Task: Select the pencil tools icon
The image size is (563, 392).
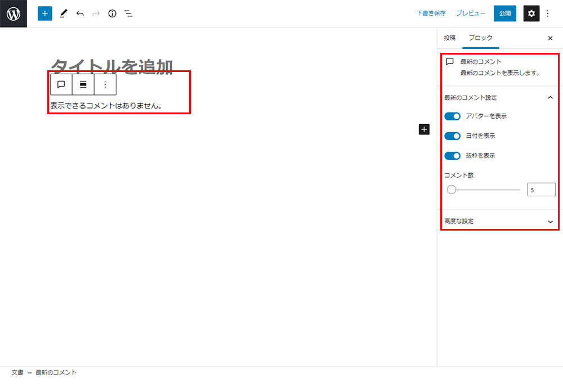Action: coord(63,13)
